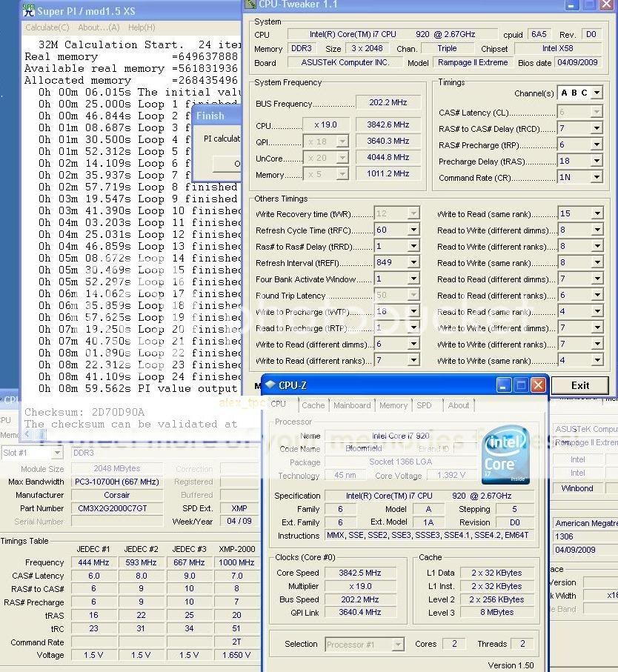Click the CPU-Z title bar icon

click(270, 385)
